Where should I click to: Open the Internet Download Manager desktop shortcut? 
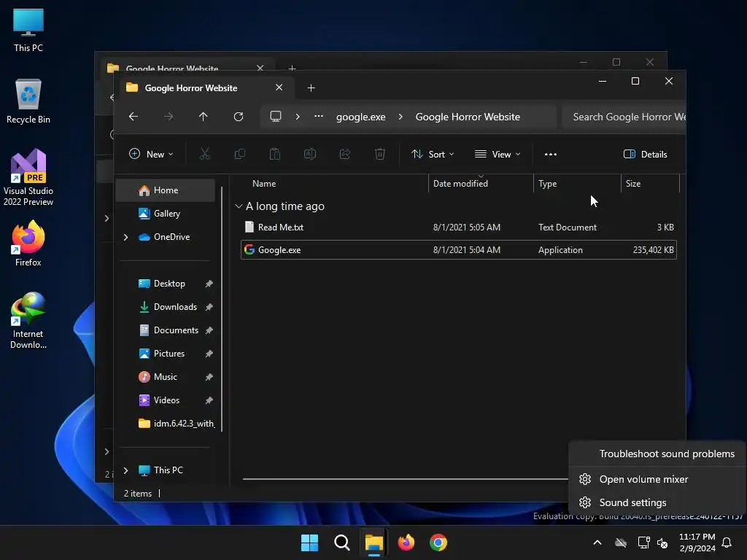[x=28, y=321]
